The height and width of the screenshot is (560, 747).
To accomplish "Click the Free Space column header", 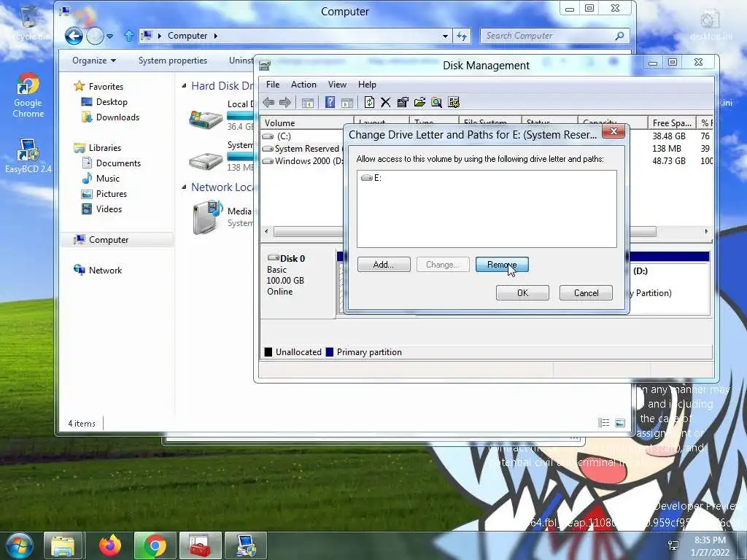I will tap(672, 122).
